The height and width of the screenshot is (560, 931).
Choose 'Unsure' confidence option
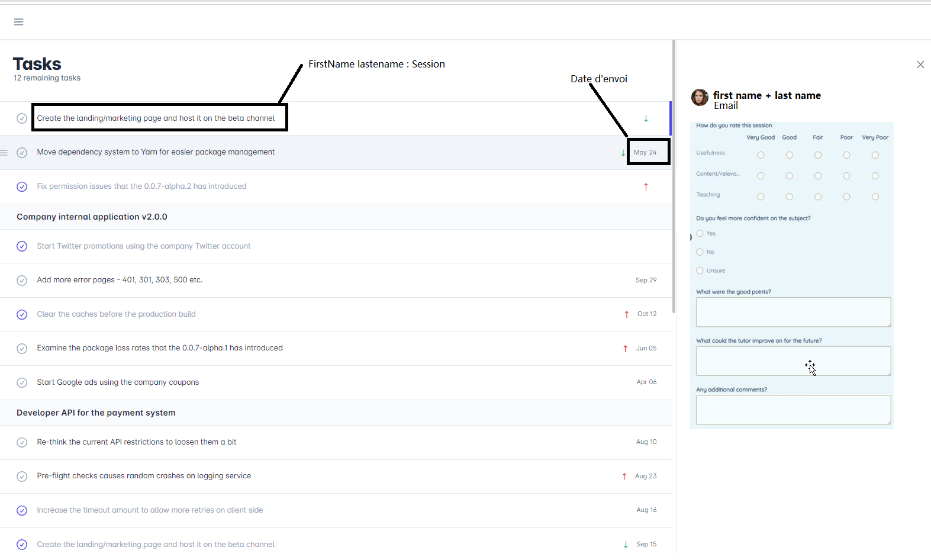(700, 271)
